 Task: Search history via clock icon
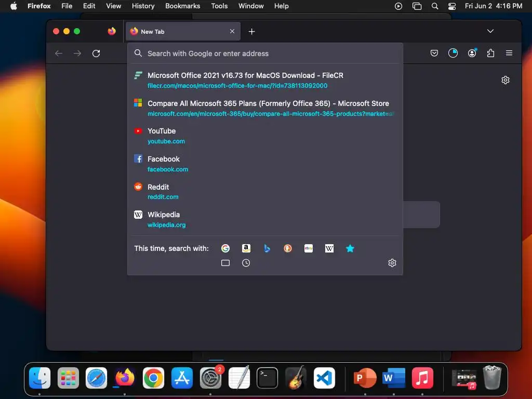coord(246,263)
